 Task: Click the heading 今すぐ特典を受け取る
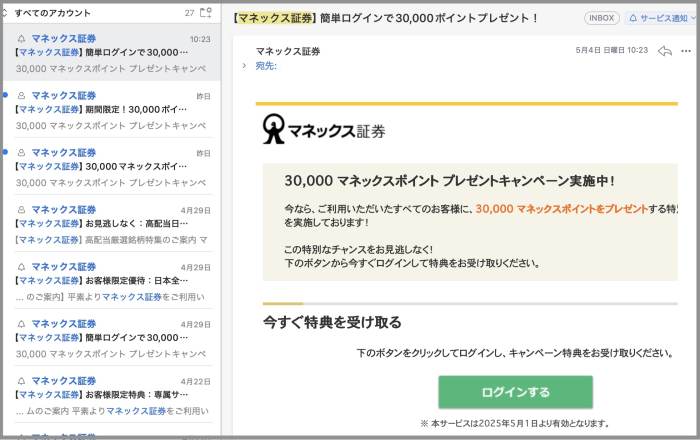tap(332, 322)
